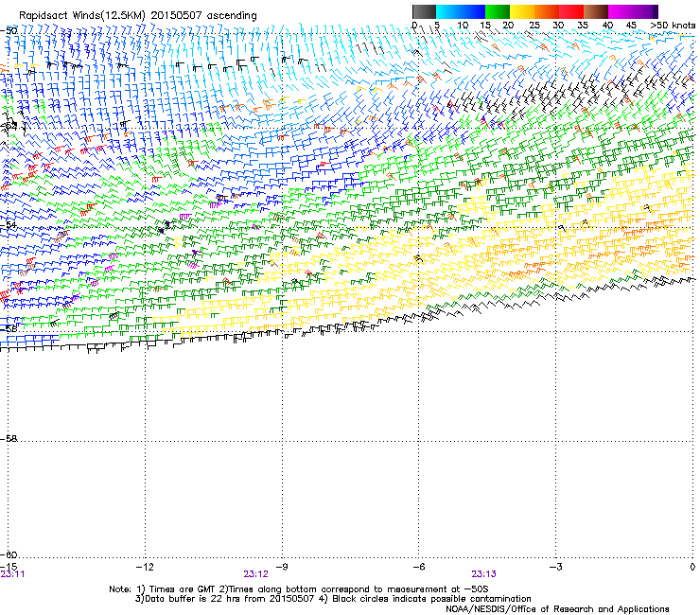Click the '30' label under the color scale
Image resolution: width=700 pixels, height=615 pixels.
pos(558,26)
